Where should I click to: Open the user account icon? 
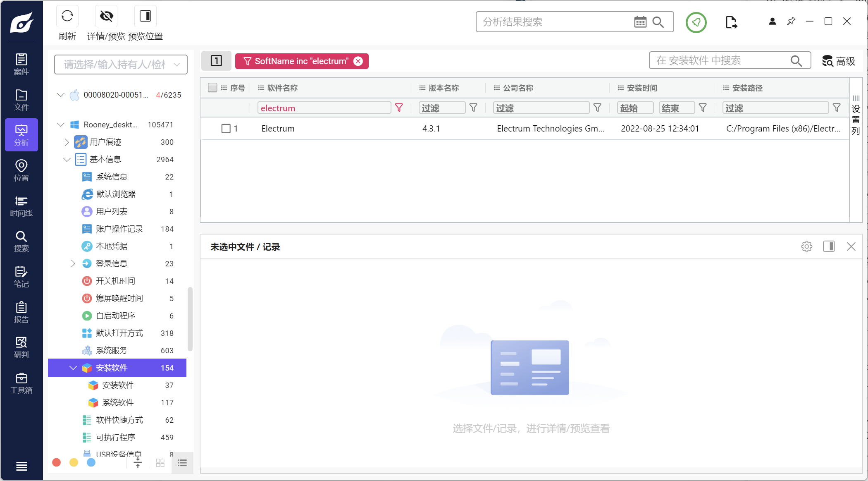point(772,22)
